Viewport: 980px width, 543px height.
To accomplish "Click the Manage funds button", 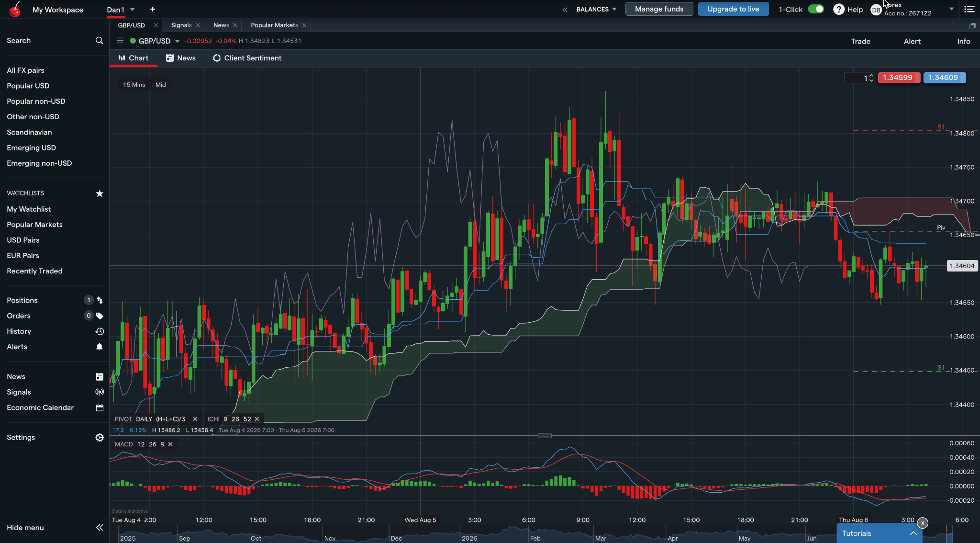I will [x=659, y=9].
